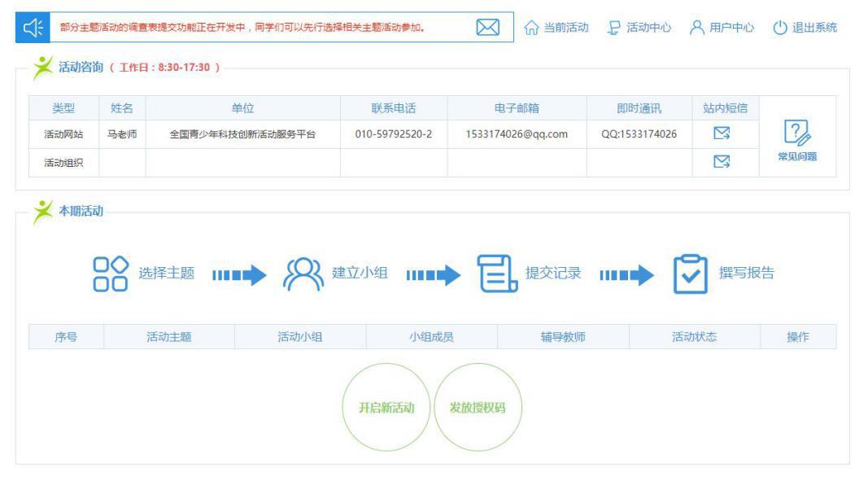This screenshot has height=477, width=868.
Task: Click the 本期活动 section heading
Action: coord(81,211)
